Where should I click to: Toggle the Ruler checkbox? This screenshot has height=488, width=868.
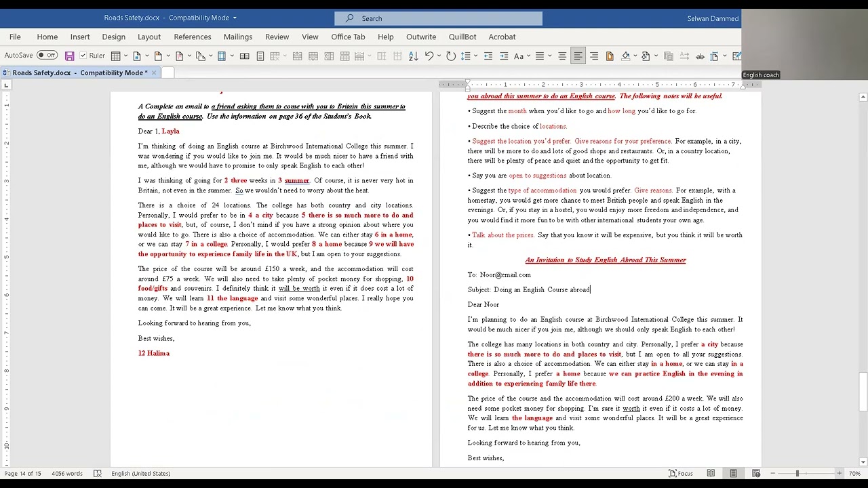pos(83,56)
